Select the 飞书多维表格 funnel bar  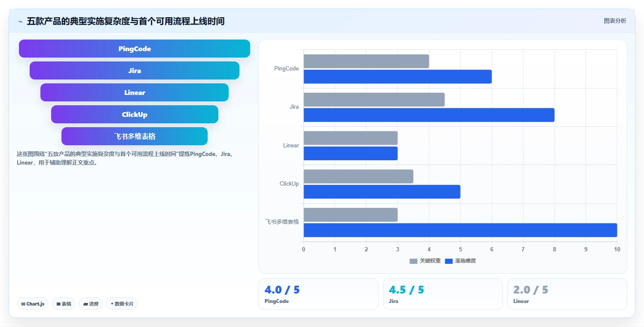135,136
